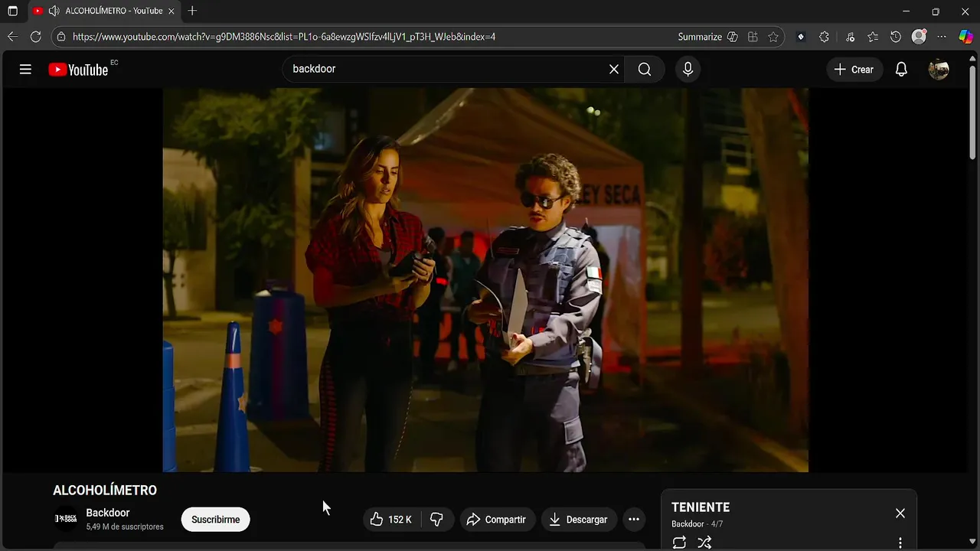
Task: Open the YouTube hamburger guide menu
Action: (x=25, y=70)
